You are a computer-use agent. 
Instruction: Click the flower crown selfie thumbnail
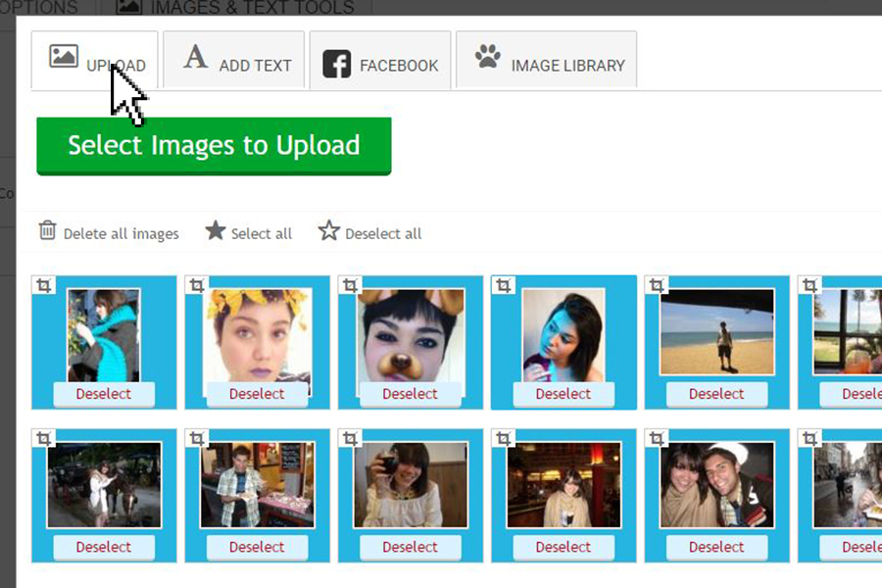pyautogui.click(x=257, y=335)
